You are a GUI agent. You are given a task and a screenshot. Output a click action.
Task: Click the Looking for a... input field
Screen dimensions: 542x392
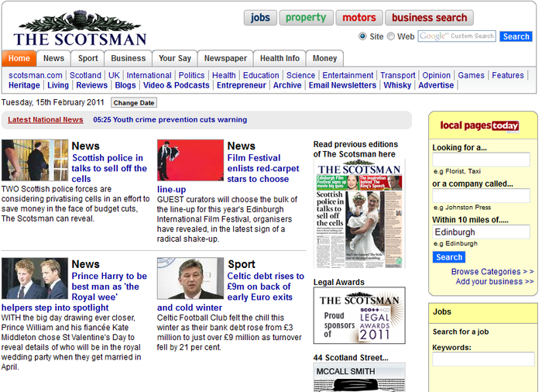click(x=481, y=160)
